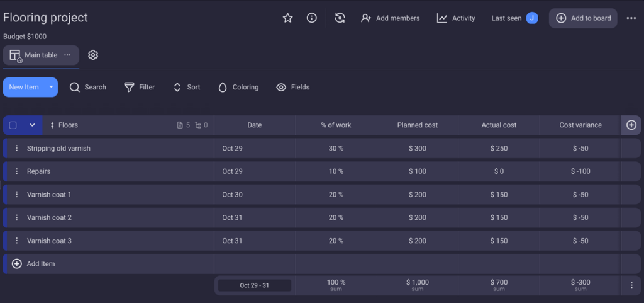
Task: Click the Budget $1000 description
Action: click(25, 36)
